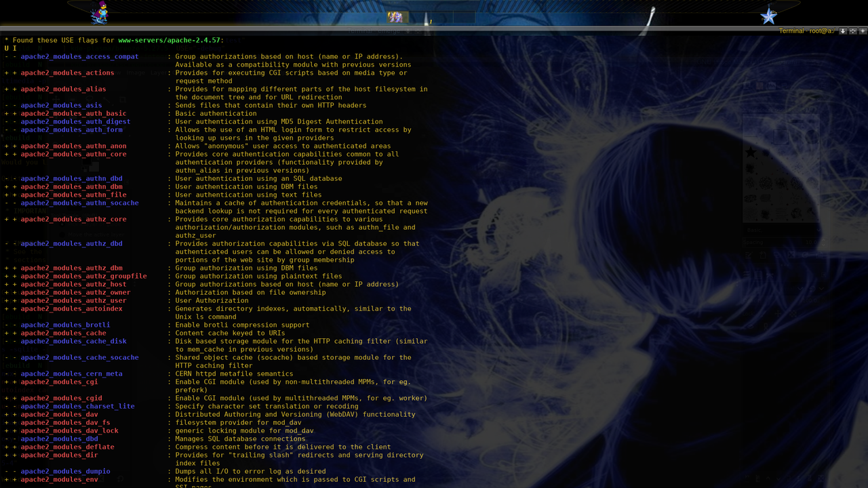868x488 pixels.
Task: Click 'Manages SQL database connections' description
Action: click(240, 439)
